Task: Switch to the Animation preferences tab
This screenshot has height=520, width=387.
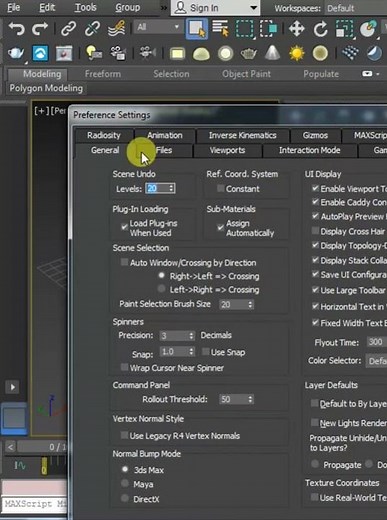Action: click(x=165, y=135)
